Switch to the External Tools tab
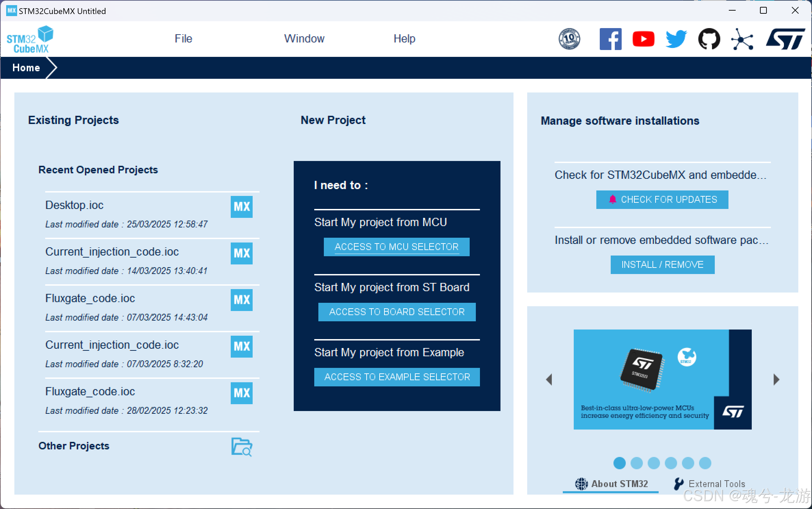This screenshot has height=509, width=812. 709,484
